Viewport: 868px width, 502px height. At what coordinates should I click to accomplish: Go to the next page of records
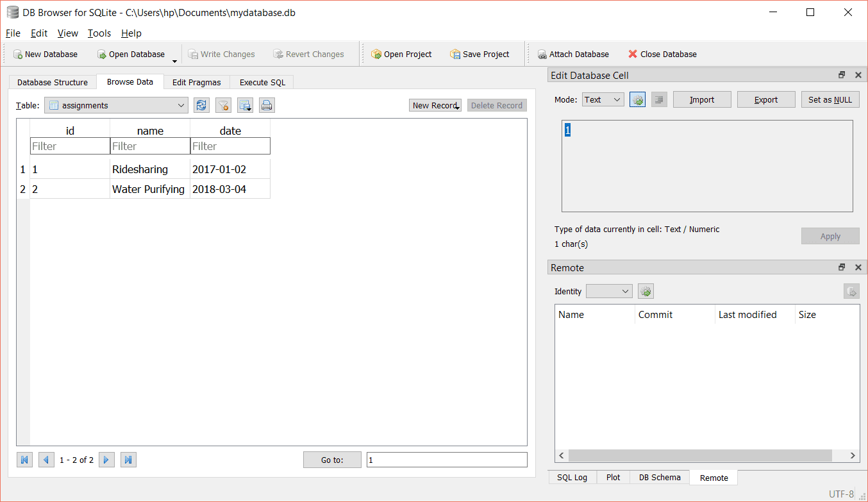tap(106, 459)
